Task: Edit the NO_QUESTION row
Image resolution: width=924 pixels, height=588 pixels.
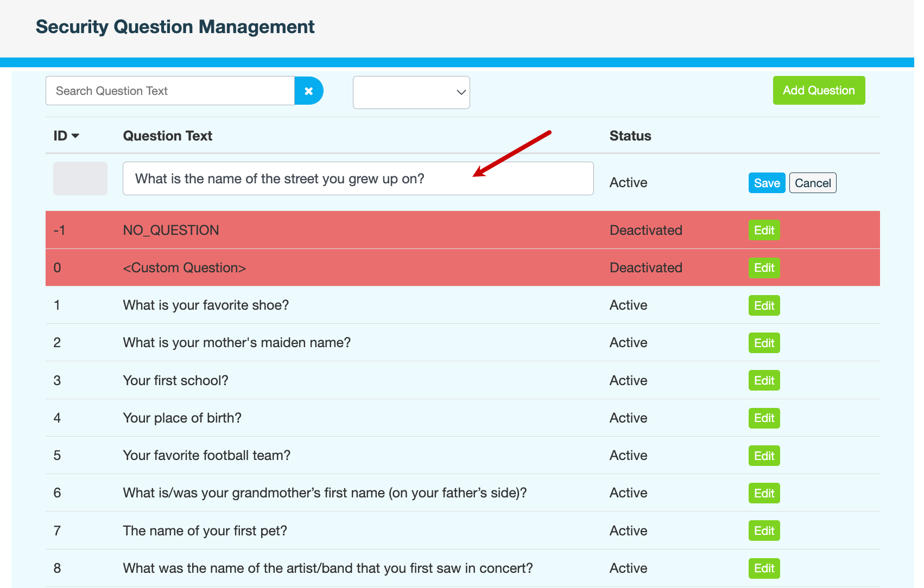Action: tap(764, 231)
